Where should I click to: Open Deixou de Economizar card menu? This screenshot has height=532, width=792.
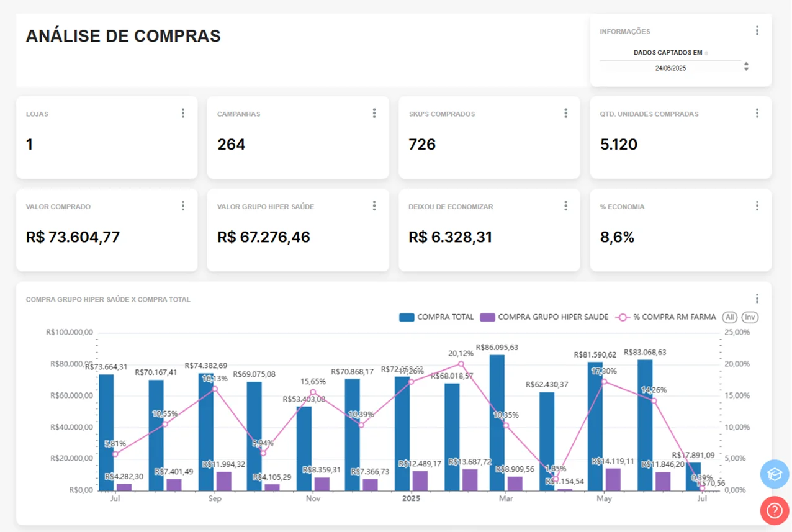[565, 205]
